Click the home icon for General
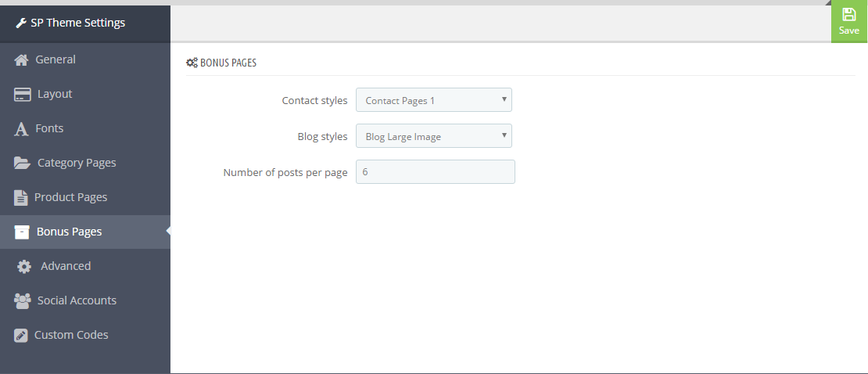Screen dimensions: 868x374 [22, 59]
